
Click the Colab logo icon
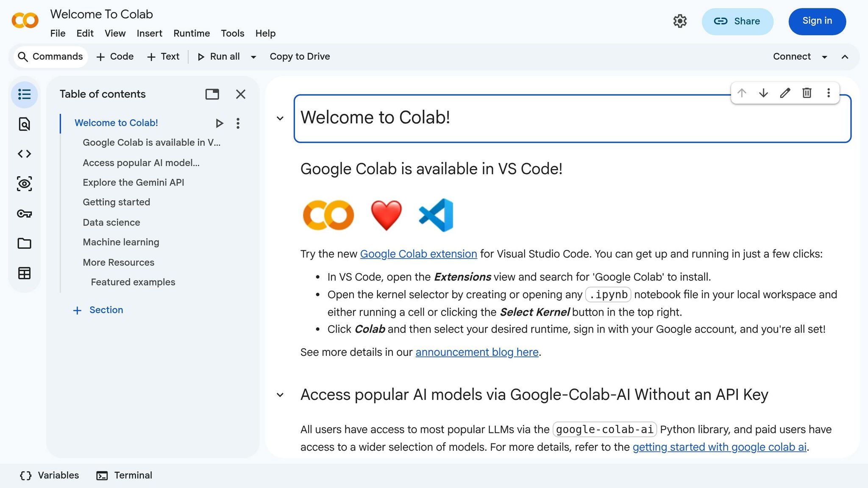pyautogui.click(x=25, y=20)
